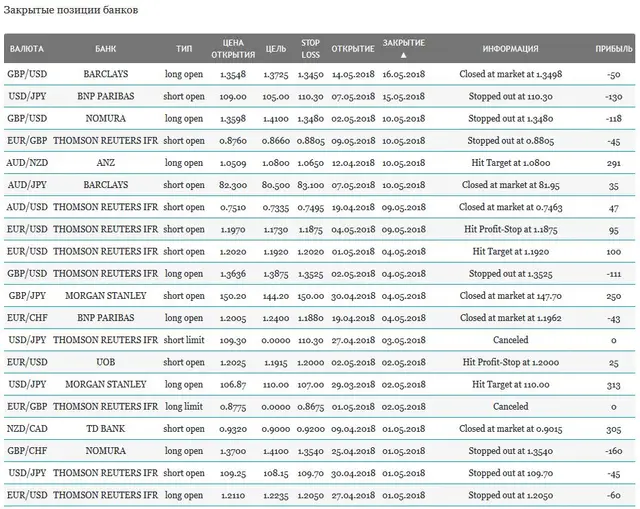The width and height of the screenshot is (640, 509).
Task: Click MORGAN STANLEY in the USD/JPY row
Action: [x=105, y=384]
